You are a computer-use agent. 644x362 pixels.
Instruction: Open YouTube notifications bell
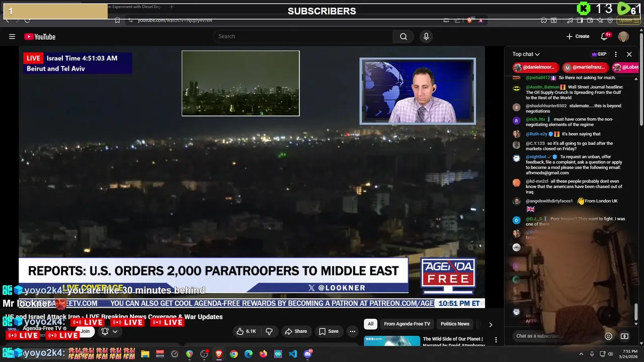coord(605,36)
